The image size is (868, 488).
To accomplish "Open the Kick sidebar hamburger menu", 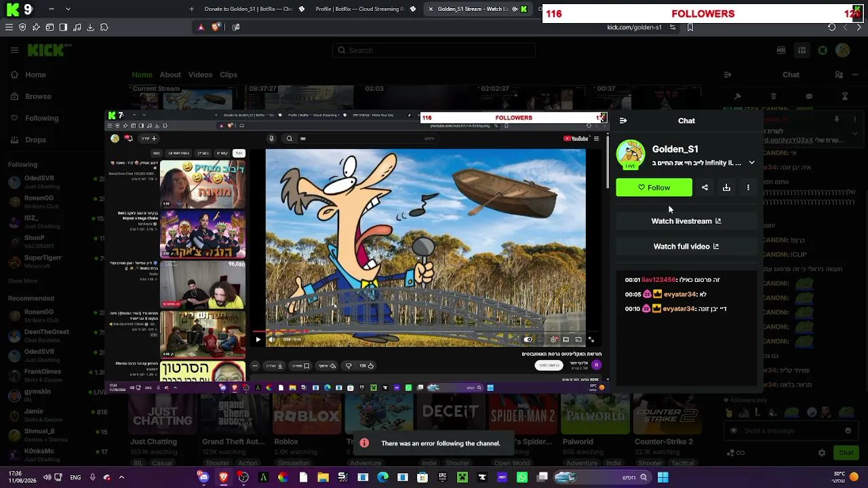I will (14, 50).
